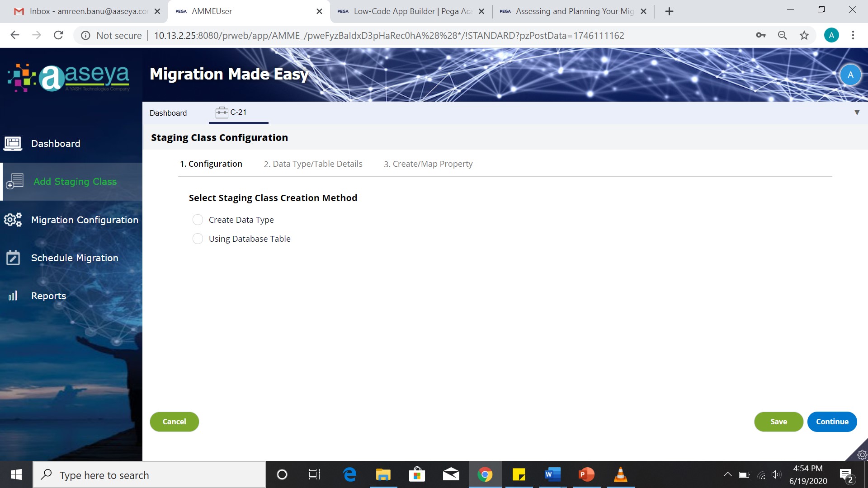Click the green Save button
This screenshot has height=488, width=868.
[x=778, y=422]
